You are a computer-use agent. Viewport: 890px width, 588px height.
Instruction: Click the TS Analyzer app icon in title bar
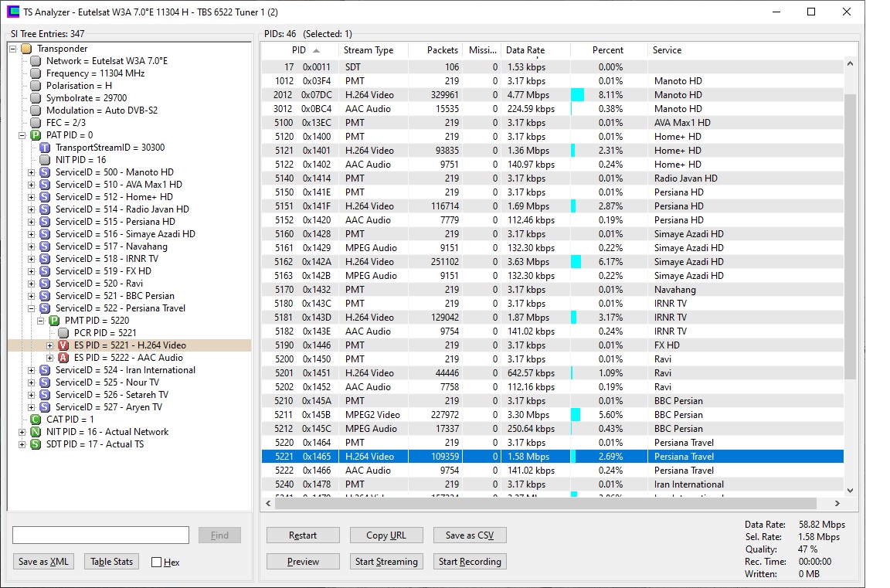click(12, 12)
